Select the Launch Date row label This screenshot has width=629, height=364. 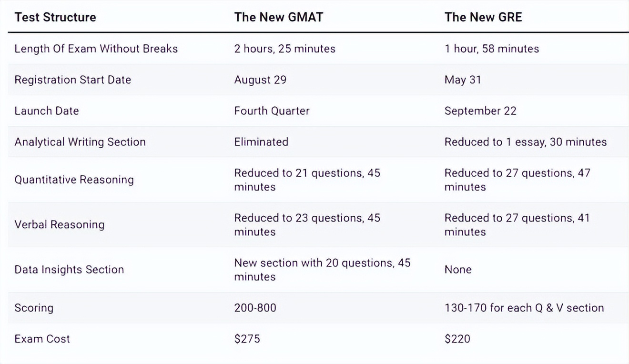[47, 111]
